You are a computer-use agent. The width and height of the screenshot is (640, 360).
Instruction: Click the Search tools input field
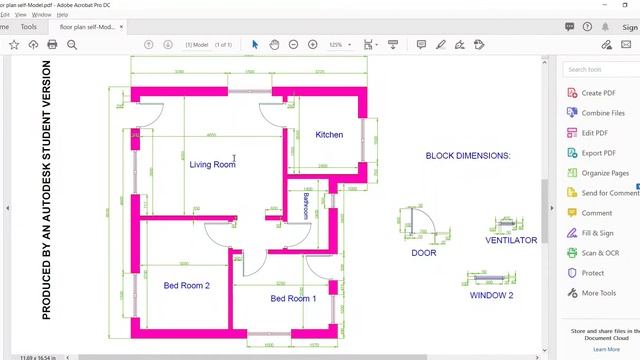(x=601, y=69)
